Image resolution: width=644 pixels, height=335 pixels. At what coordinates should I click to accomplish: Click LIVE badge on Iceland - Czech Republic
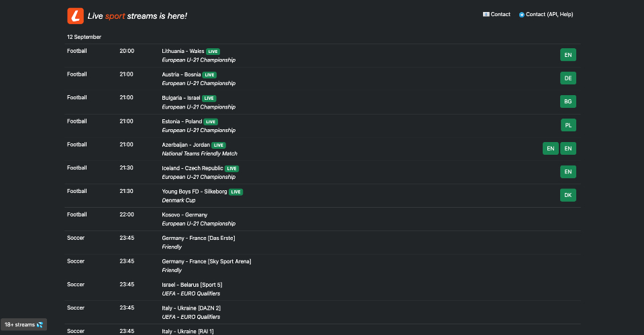click(x=231, y=169)
